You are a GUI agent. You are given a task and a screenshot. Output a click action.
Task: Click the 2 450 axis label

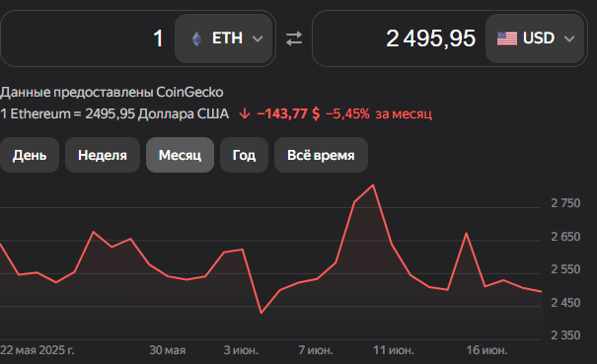565,303
